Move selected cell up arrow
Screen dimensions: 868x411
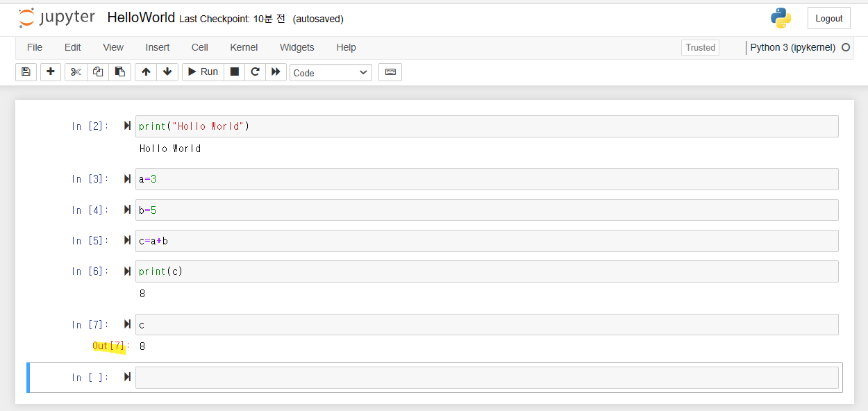[145, 72]
